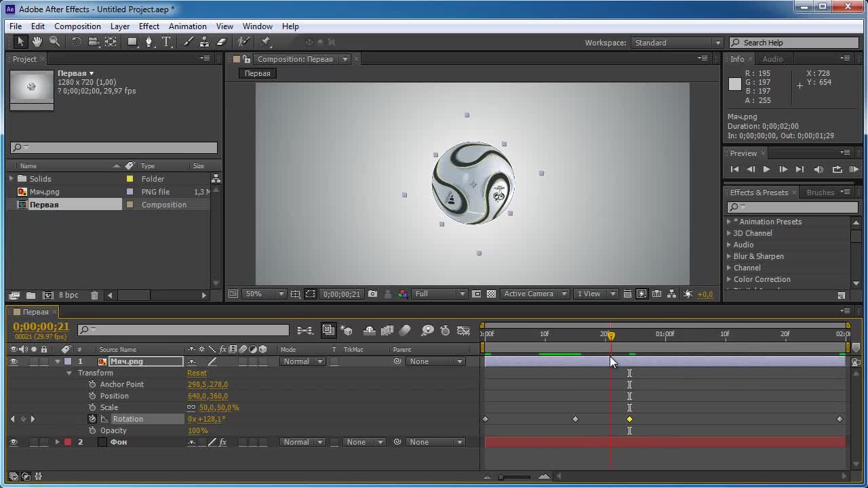Image resolution: width=868 pixels, height=488 pixels.
Task: Select the Selection arrow tool
Action: [x=20, y=42]
